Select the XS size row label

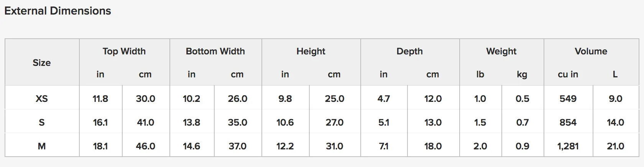(x=42, y=99)
